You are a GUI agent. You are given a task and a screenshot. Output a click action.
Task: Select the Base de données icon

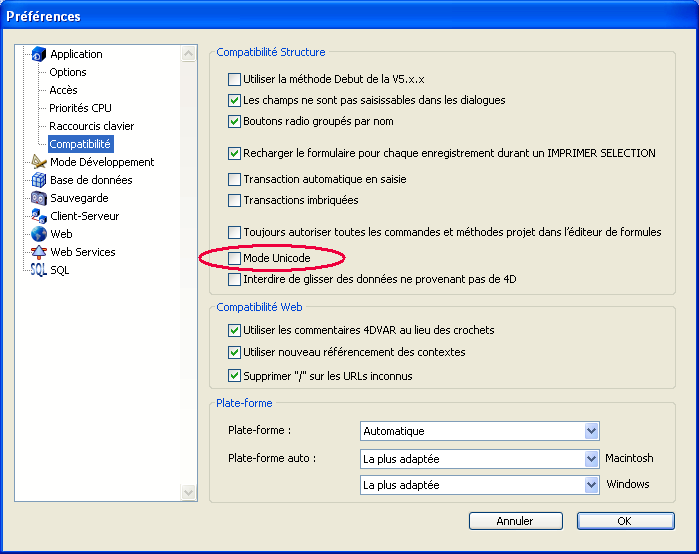pos(39,180)
